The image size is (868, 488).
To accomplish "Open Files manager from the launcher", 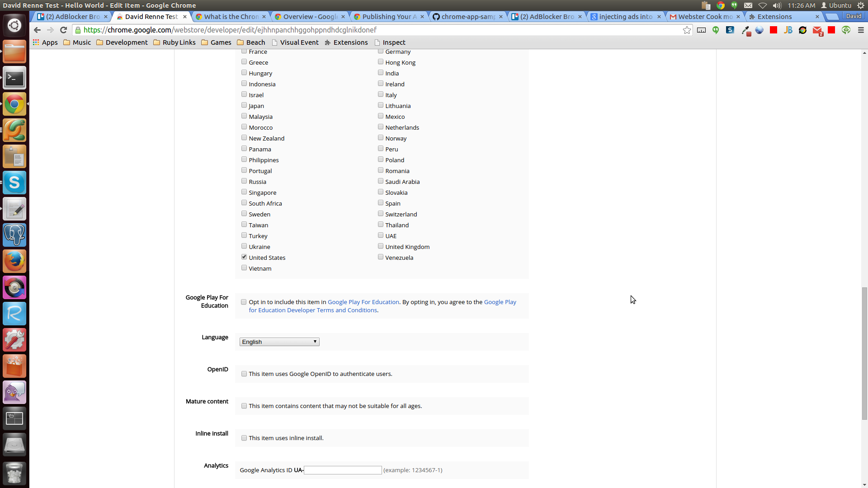I will coord(14,52).
